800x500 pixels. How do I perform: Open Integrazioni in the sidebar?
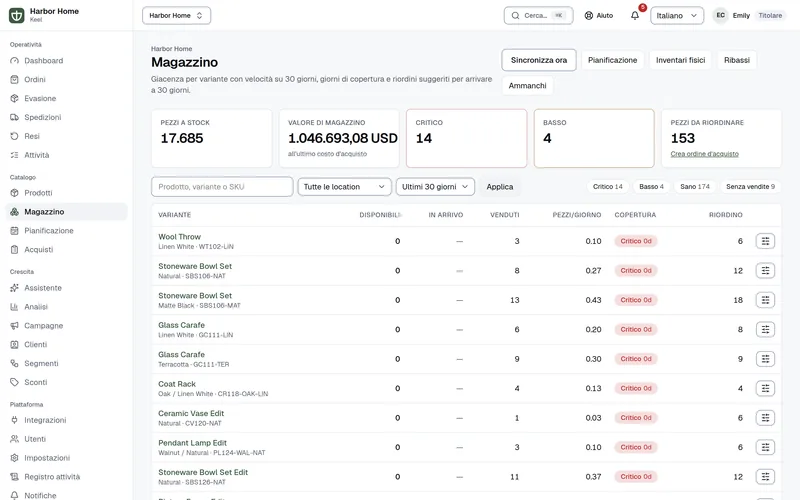tap(66, 420)
